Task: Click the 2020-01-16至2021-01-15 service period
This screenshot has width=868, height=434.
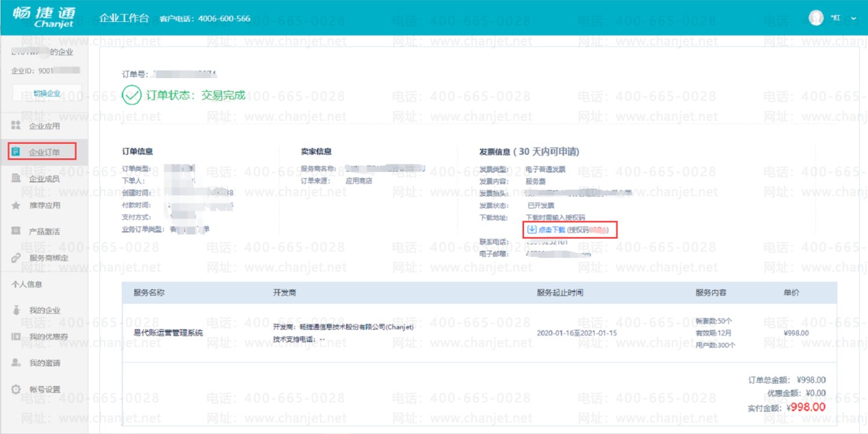Action: click(x=577, y=333)
